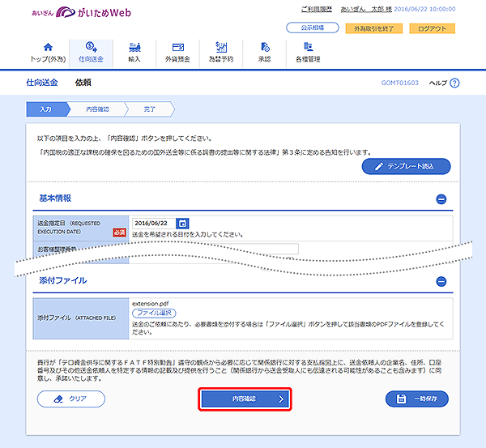The width and height of the screenshot is (486, 448).
Task: Collapse the 添付ファイル section
Action: (441, 281)
